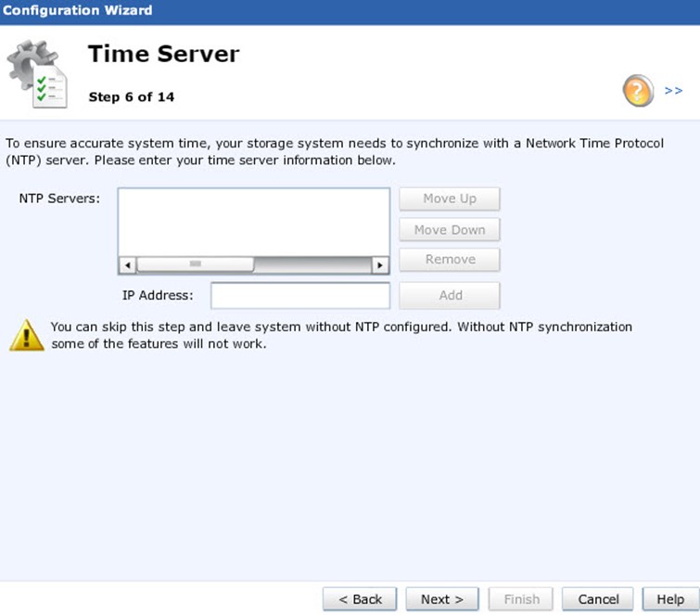The width and height of the screenshot is (700, 615).
Task: Click the 'NTP Servers:' label
Action: pos(60,199)
